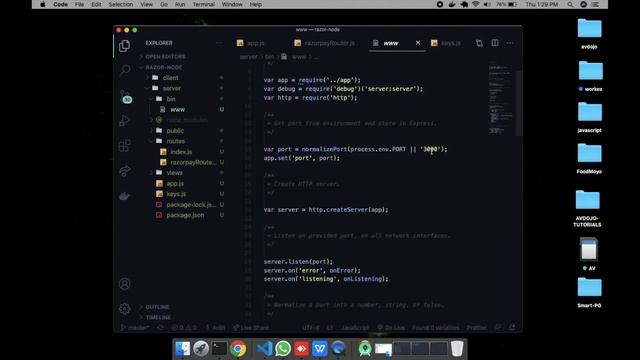The image size is (640, 360).
Task: Open index.js in the routes folder
Action: pyautogui.click(x=181, y=151)
